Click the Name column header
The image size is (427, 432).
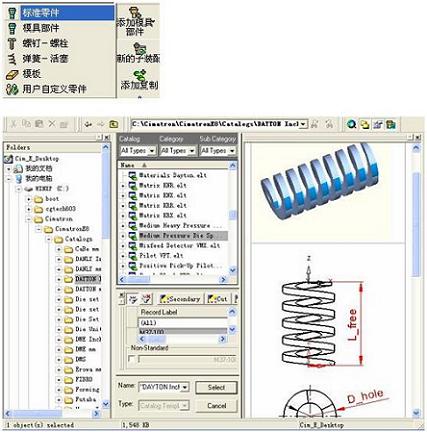pos(173,165)
